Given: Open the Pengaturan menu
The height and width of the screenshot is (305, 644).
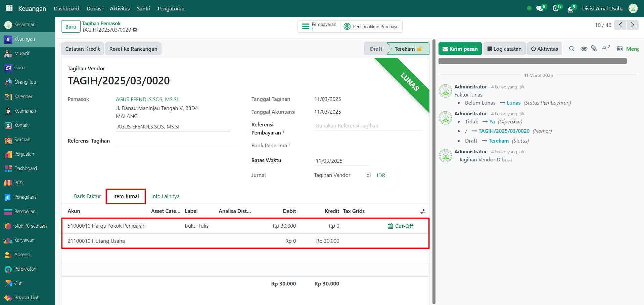Looking at the screenshot, I should pyautogui.click(x=171, y=8).
